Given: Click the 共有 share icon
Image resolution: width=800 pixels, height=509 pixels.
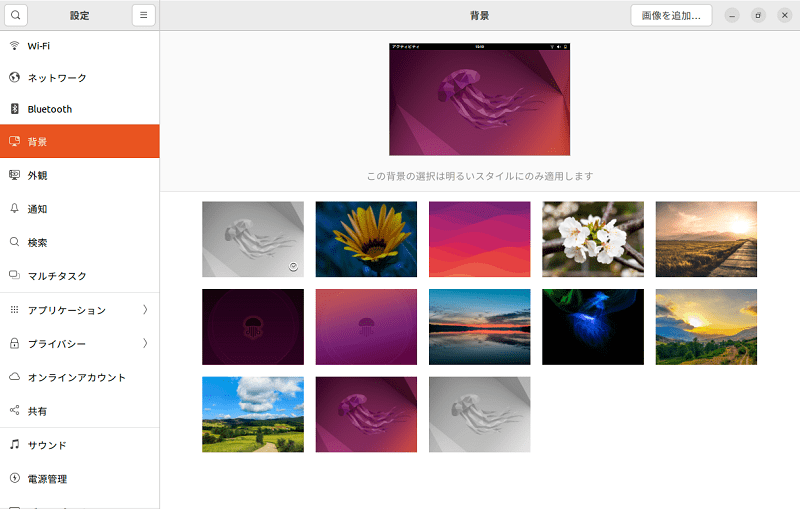Looking at the screenshot, I should point(14,411).
